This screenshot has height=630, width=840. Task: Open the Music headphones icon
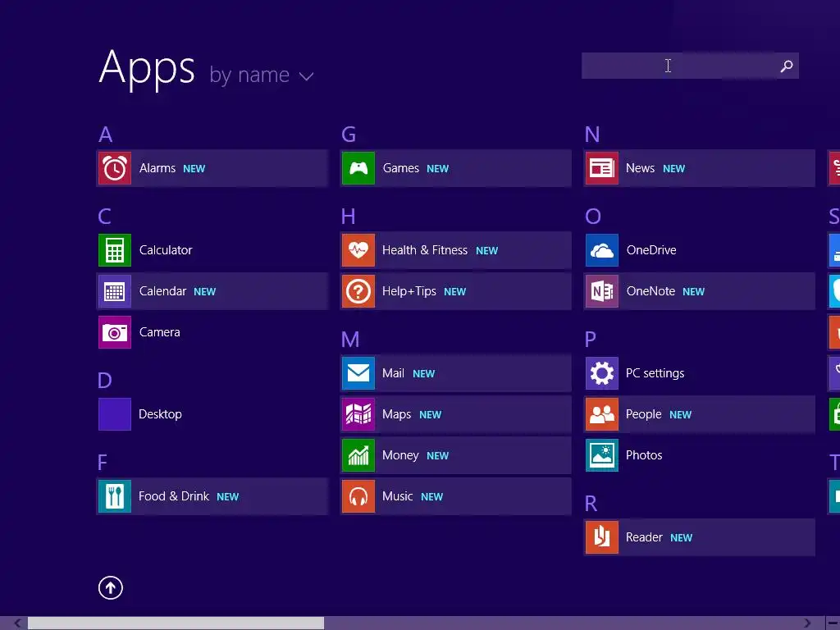point(358,496)
